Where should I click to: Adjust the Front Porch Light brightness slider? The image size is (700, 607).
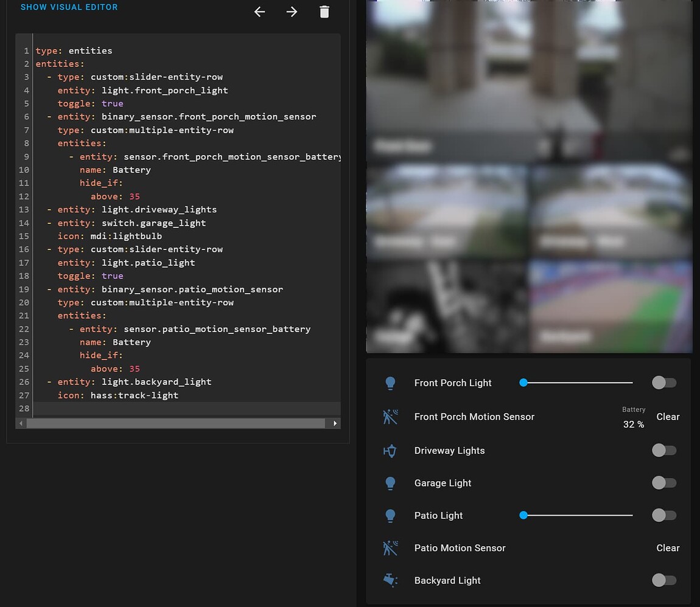point(575,383)
